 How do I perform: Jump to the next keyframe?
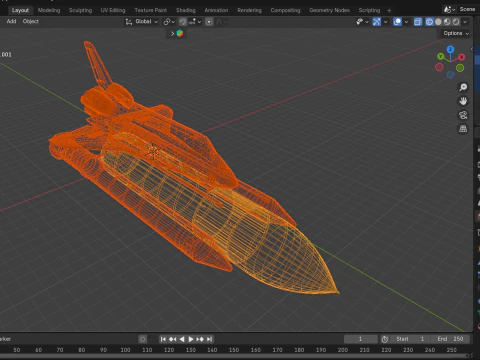[200, 339]
